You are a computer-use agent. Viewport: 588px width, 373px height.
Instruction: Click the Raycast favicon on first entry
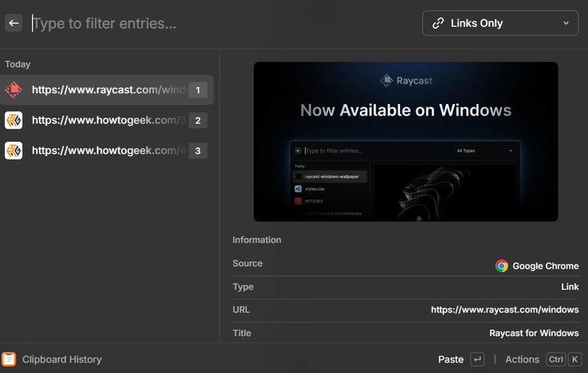coord(14,90)
